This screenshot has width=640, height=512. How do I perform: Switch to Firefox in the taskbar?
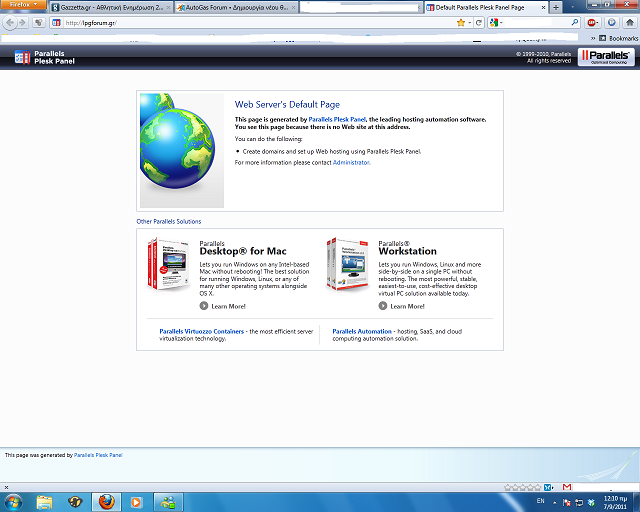[x=106, y=502]
